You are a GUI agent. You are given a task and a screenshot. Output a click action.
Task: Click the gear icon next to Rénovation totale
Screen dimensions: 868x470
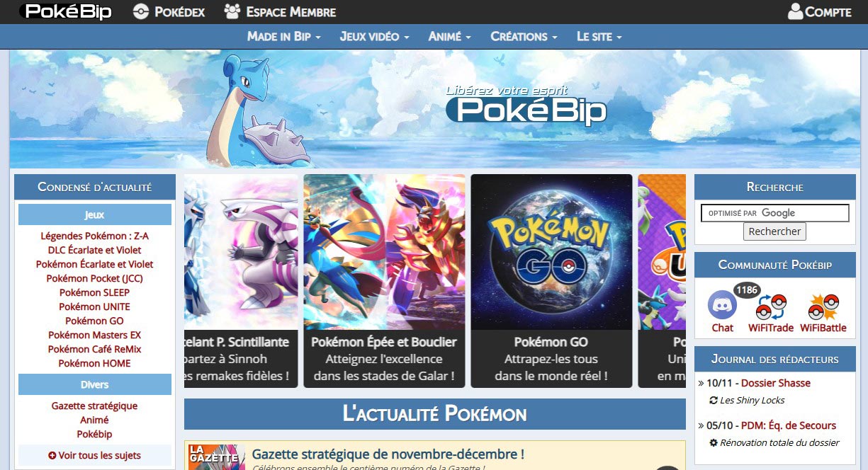714,443
